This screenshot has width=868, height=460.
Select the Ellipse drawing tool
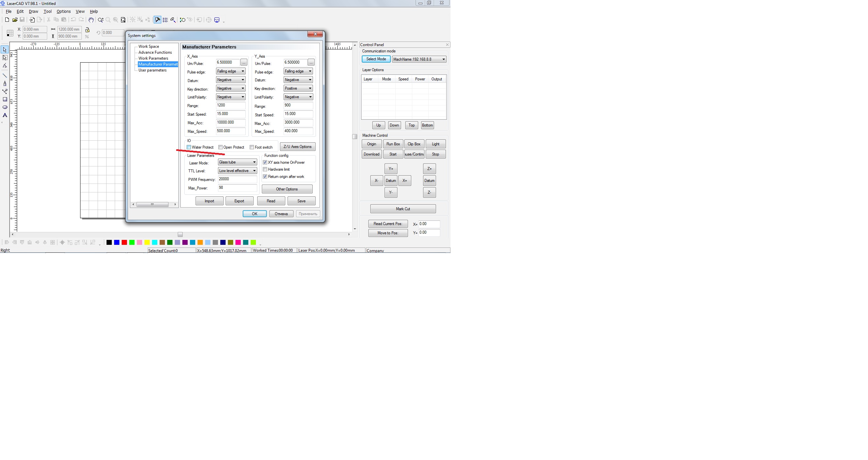tap(5, 107)
